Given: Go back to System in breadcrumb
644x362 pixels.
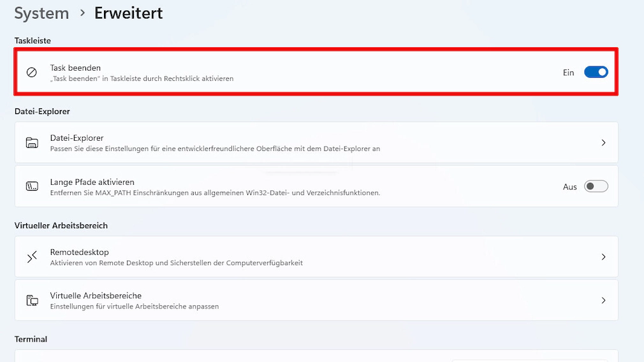Looking at the screenshot, I should click(x=41, y=13).
